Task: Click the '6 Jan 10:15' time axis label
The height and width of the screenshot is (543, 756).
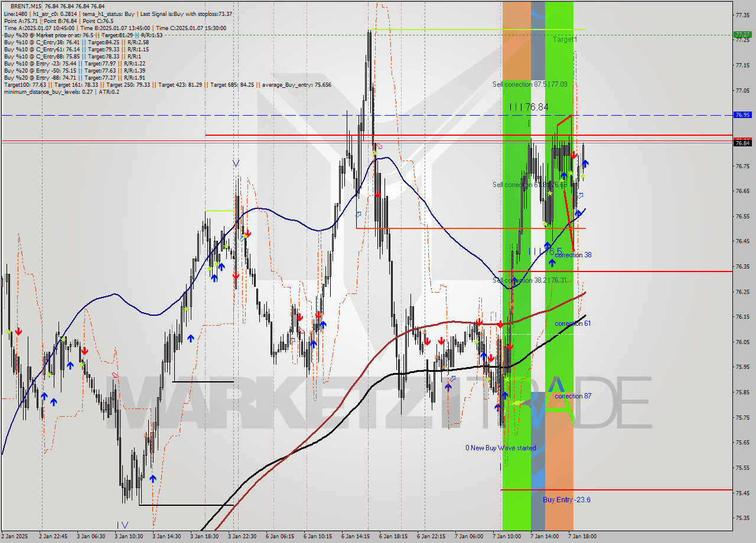Action: [317, 537]
